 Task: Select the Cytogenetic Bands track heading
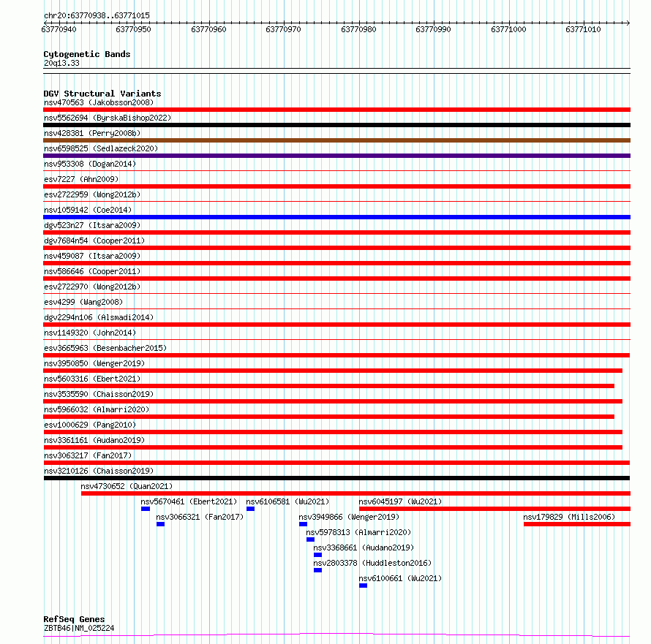(87, 54)
